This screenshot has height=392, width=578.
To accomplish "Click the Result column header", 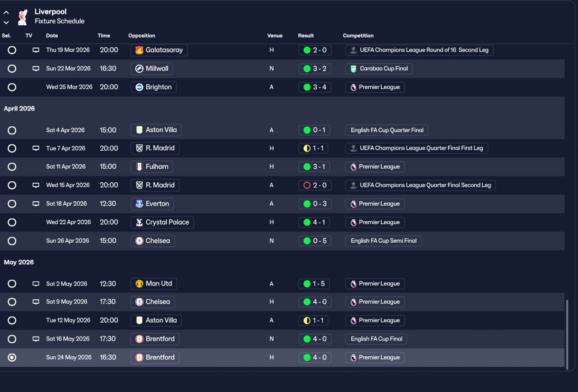I will [306, 36].
